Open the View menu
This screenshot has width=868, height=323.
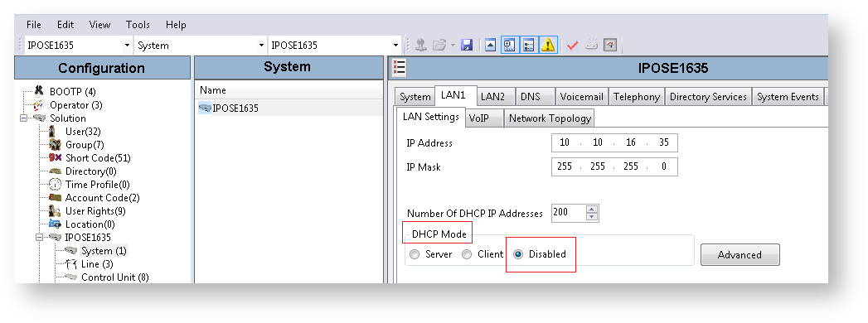(99, 25)
